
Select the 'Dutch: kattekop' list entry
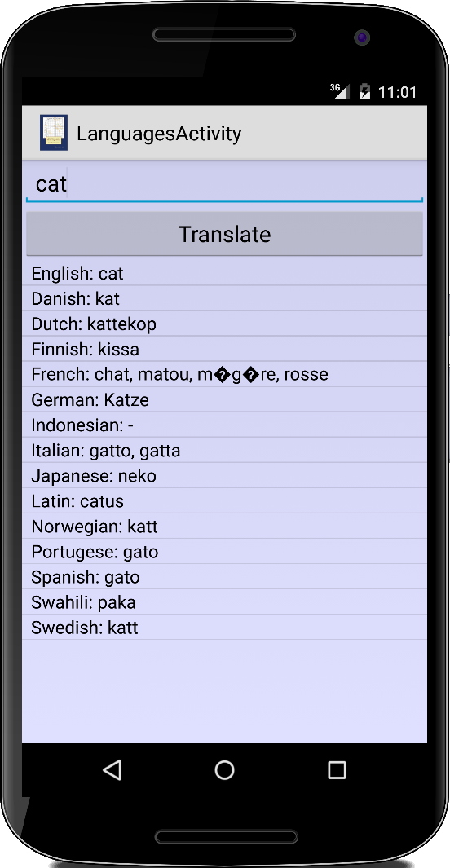[x=224, y=324]
